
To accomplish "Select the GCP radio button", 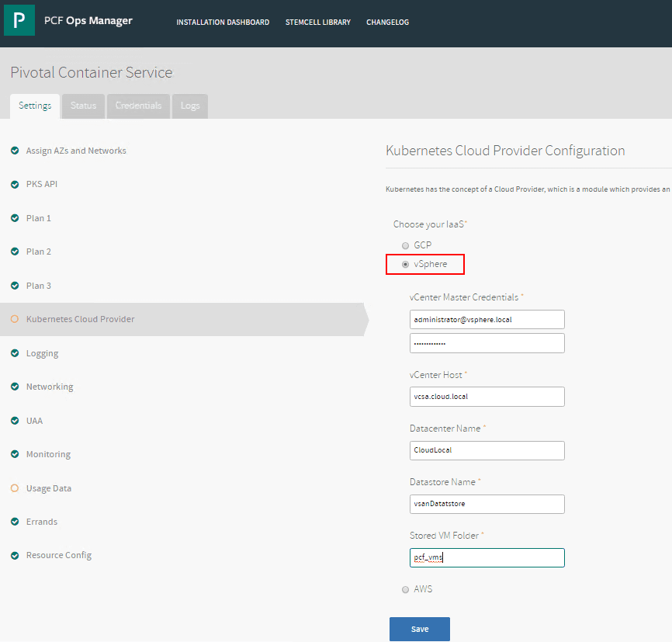I will pyautogui.click(x=405, y=245).
